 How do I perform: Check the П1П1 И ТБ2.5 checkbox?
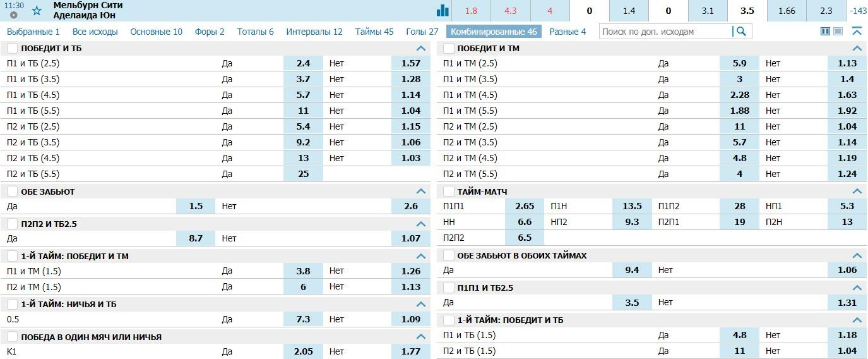(x=449, y=288)
